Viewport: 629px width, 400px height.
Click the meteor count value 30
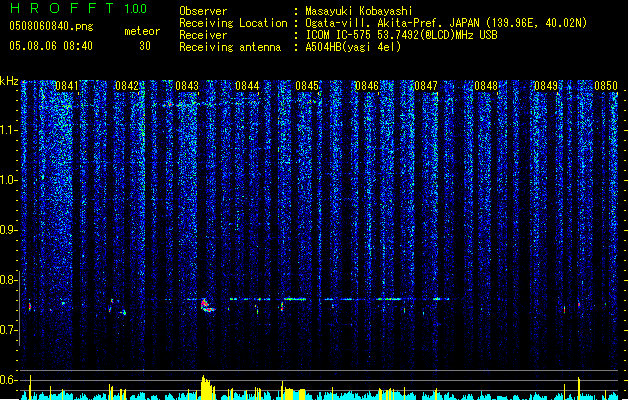[x=145, y=46]
